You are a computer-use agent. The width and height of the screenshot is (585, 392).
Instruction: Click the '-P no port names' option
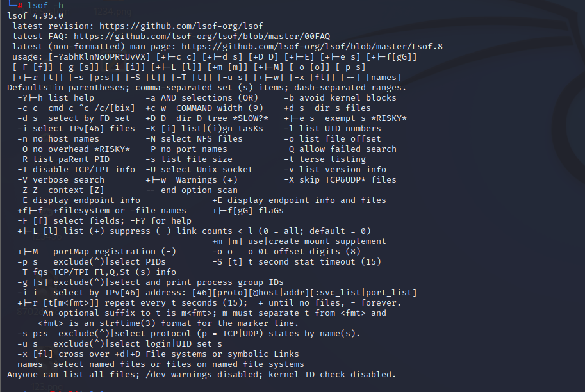pyautogui.click(x=186, y=149)
